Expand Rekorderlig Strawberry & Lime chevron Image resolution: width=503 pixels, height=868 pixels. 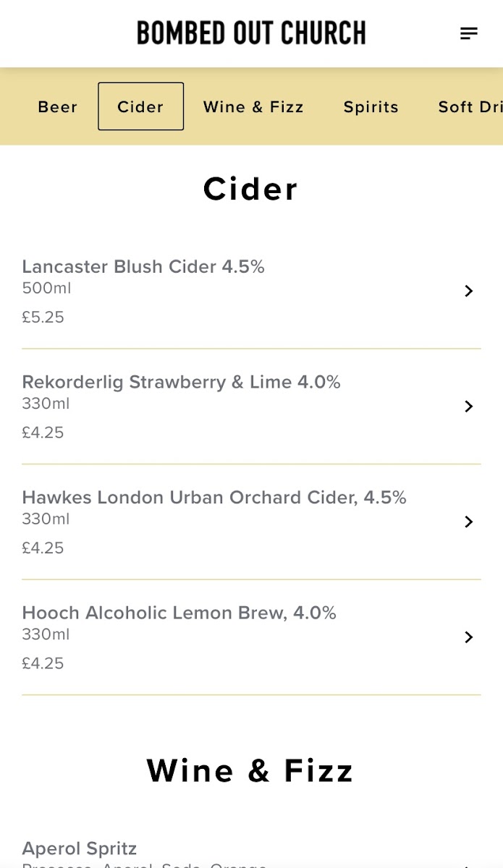pyautogui.click(x=469, y=407)
